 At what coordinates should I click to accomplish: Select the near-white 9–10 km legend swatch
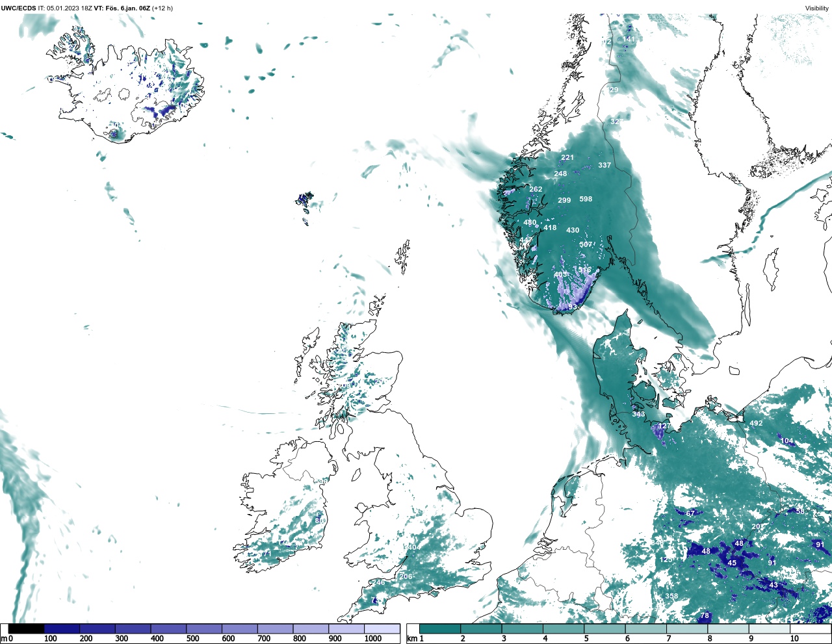tap(769, 629)
